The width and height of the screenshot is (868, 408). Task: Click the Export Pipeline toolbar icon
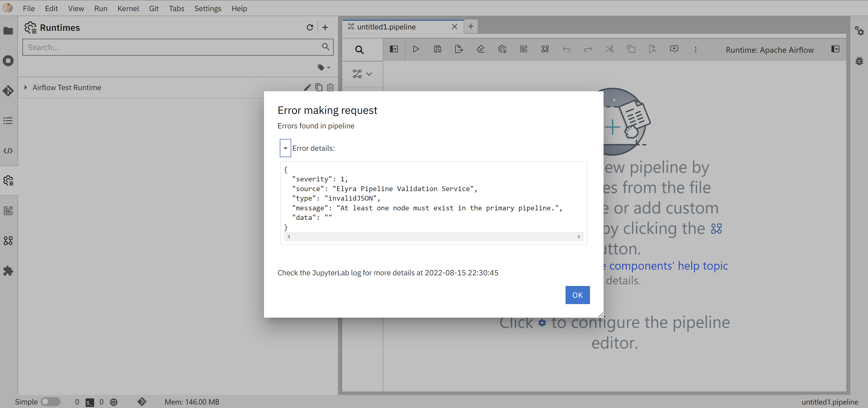(459, 49)
